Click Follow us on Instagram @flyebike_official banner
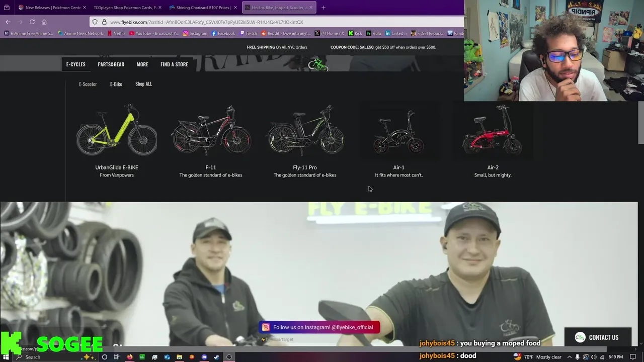Screen dimensions: 644x362 [x=319, y=327]
